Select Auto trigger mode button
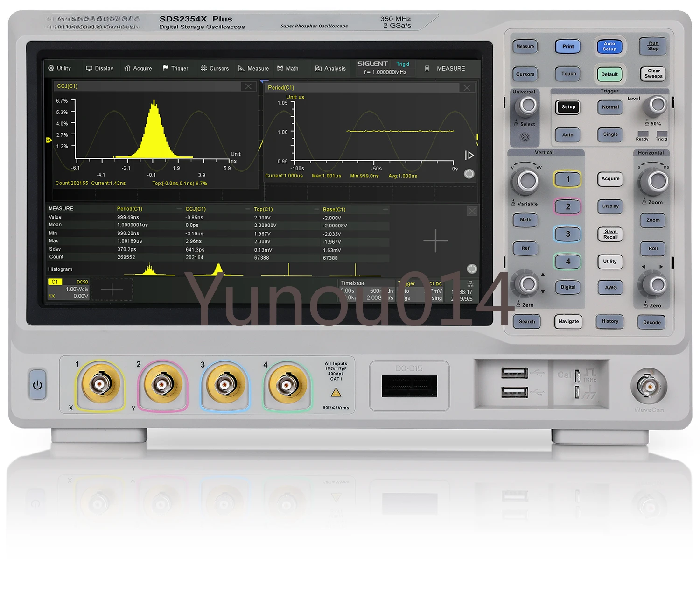 568,135
